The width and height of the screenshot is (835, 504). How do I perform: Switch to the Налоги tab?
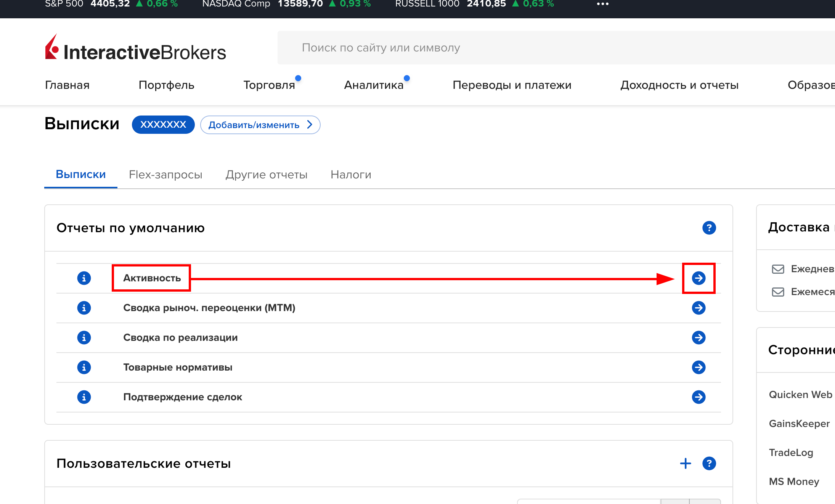coord(351,174)
